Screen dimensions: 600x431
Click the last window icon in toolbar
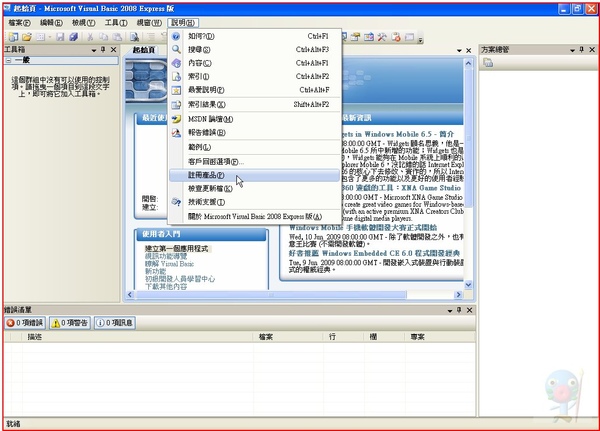[409, 37]
